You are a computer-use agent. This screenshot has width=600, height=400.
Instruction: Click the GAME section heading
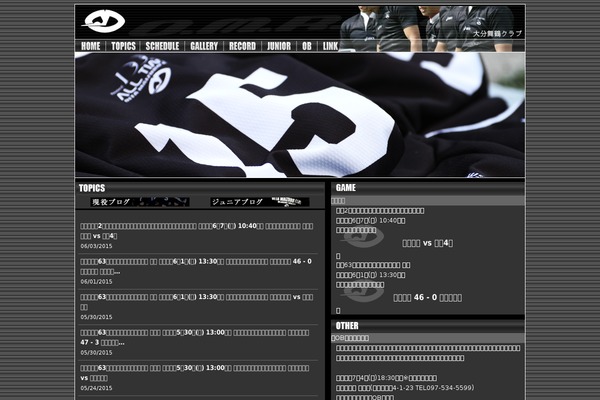tap(346, 188)
